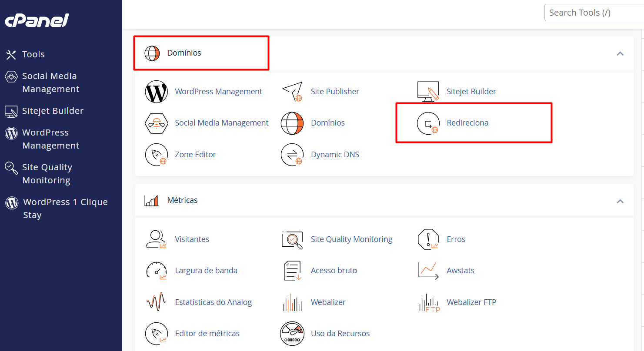Select Tools in the left sidebar
Viewport: 644px width, 351px height.
[x=34, y=54]
